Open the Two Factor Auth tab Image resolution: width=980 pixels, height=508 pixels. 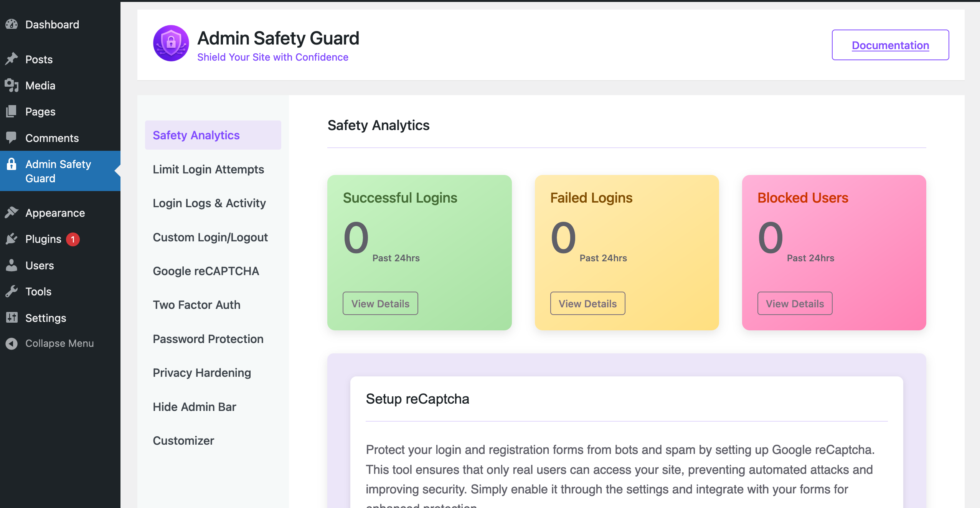[213, 305]
